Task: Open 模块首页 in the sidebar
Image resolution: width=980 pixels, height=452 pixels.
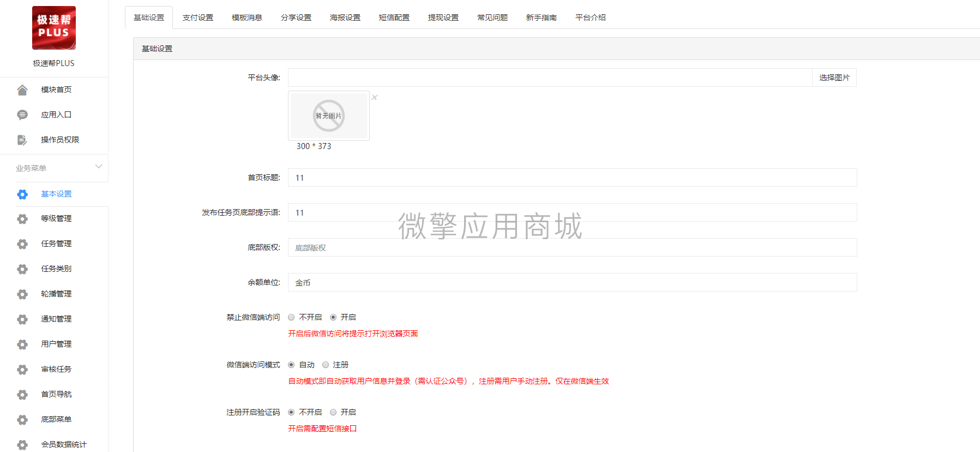Action: coord(56,90)
